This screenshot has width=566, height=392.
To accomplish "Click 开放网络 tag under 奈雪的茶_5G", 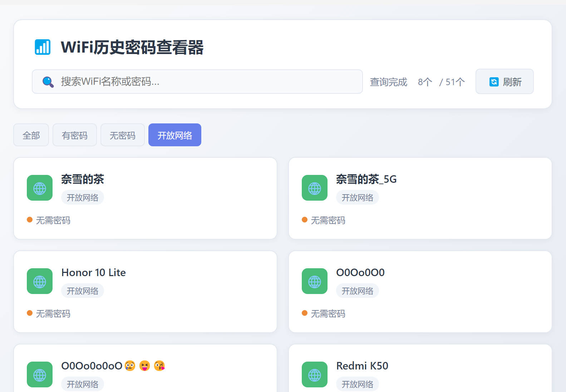I will [x=358, y=197].
